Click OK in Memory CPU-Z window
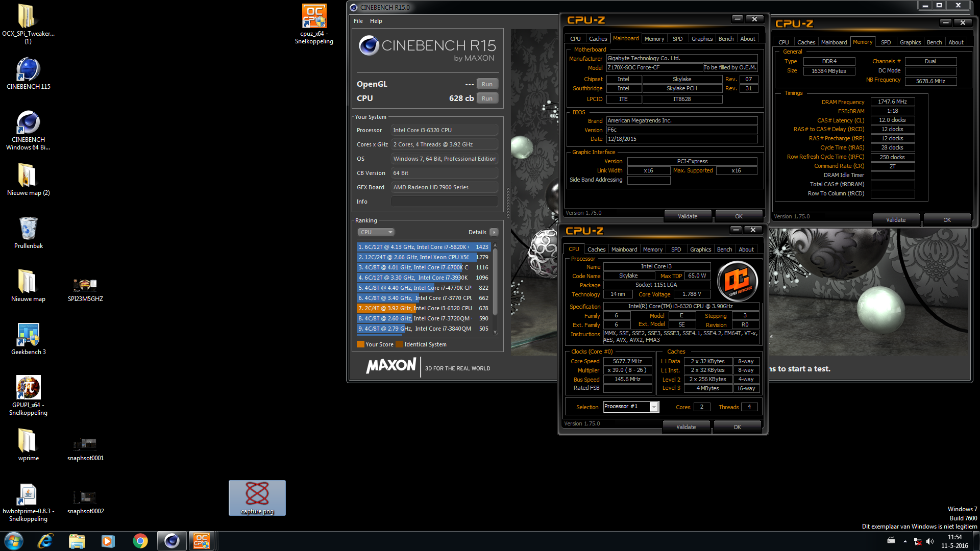Viewport: 980px width, 551px height. [x=947, y=220]
